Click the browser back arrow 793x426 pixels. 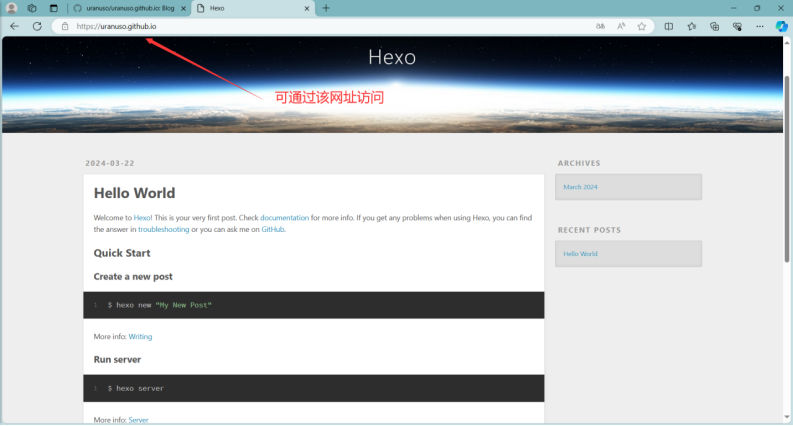(x=14, y=26)
